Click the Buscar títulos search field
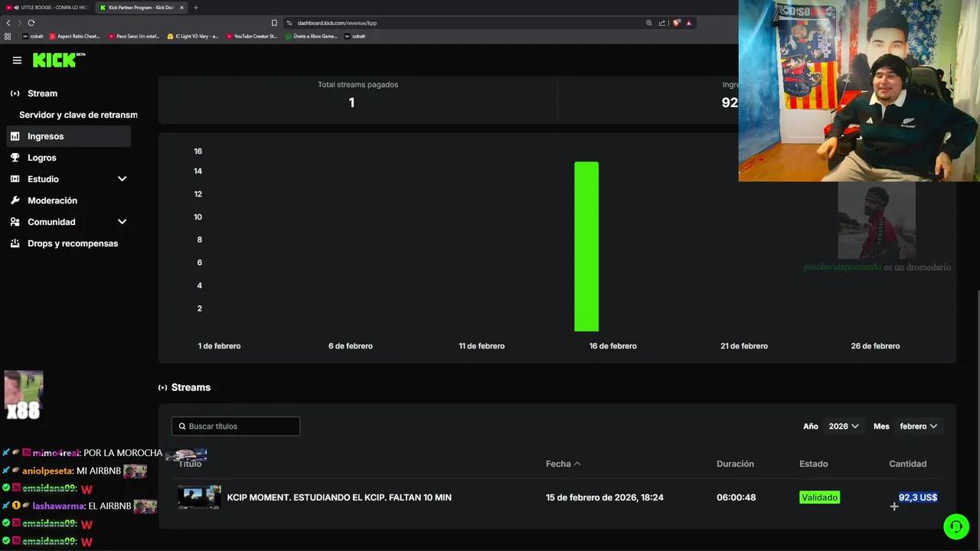The image size is (980, 551). 236,426
